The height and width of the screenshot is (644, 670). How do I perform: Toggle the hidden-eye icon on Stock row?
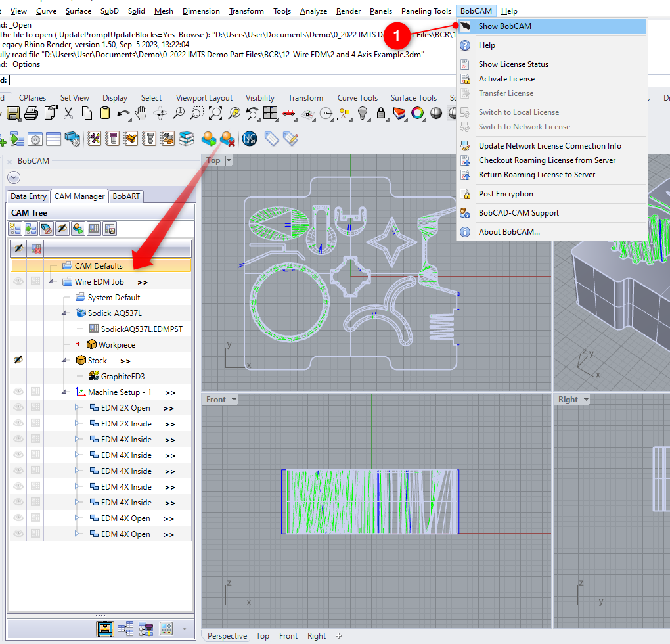[x=18, y=360]
